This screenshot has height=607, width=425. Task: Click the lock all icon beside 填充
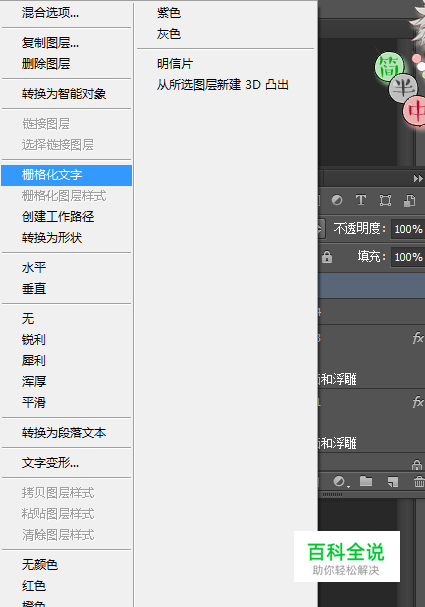click(x=327, y=257)
